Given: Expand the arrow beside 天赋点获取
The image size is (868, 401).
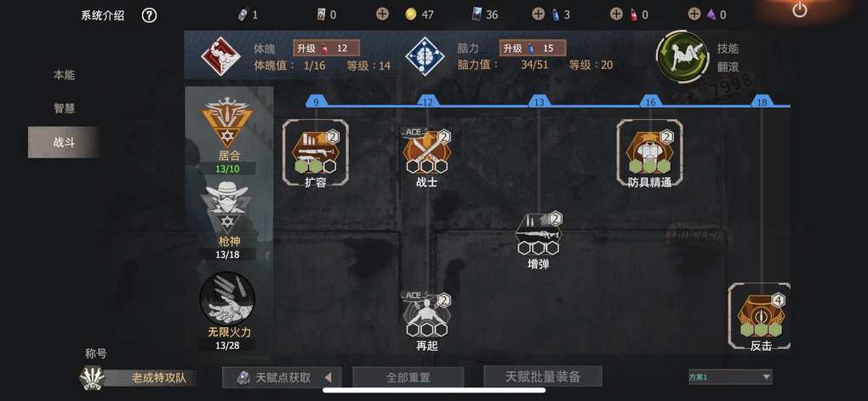Looking at the screenshot, I should (x=328, y=378).
